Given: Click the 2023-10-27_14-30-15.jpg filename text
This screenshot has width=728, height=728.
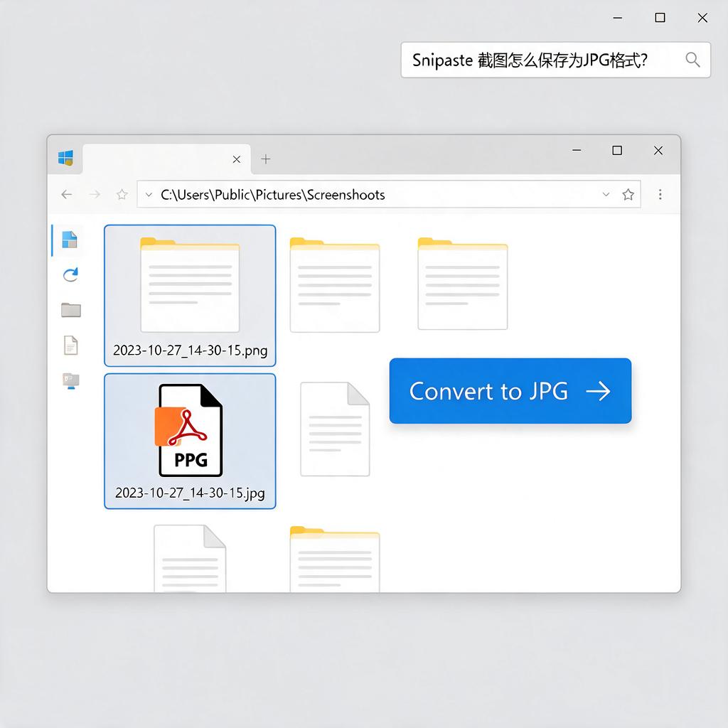Looking at the screenshot, I should (190, 493).
